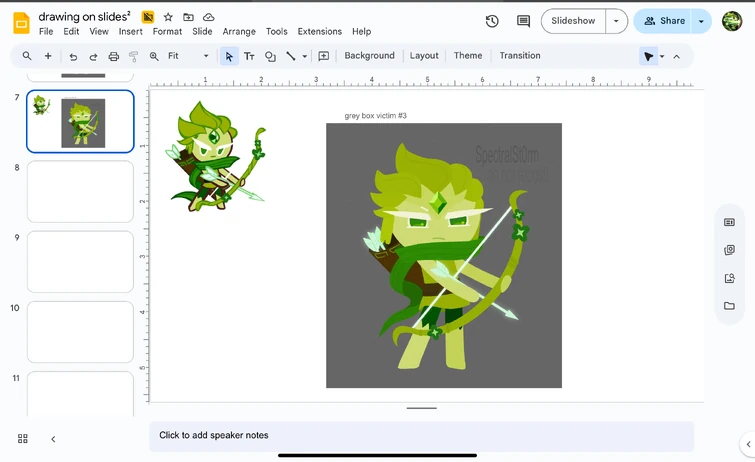Open version history clock icon
The height and width of the screenshot is (462, 755).
coord(492,21)
